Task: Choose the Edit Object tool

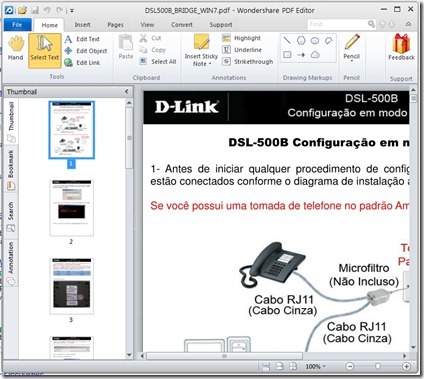Action: [86, 51]
